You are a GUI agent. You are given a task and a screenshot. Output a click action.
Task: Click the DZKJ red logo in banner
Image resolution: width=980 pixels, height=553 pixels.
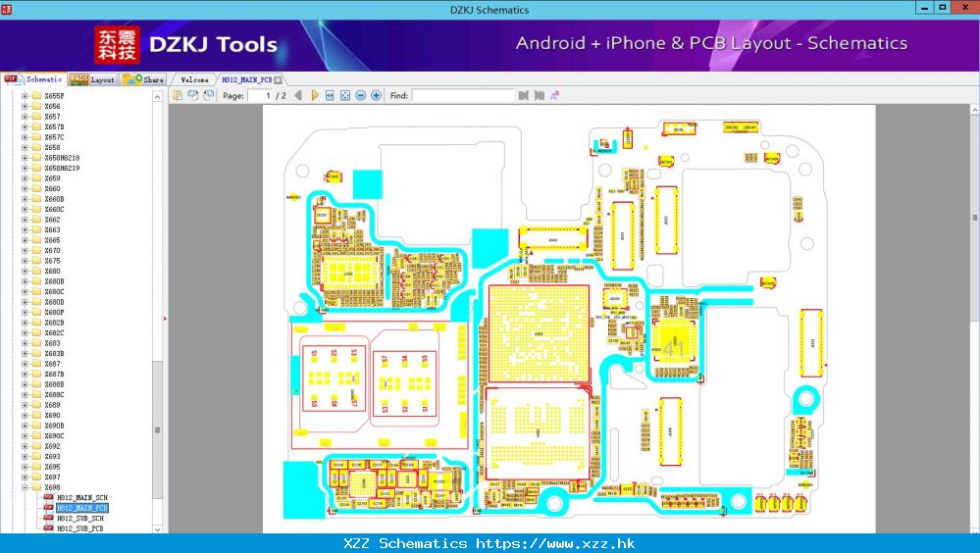117,44
